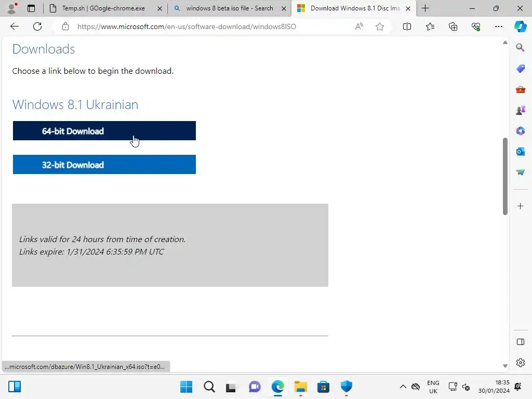Open Microsoft Edge on taskbar
This screenshot has width=532, height=399.
[277, 387]
